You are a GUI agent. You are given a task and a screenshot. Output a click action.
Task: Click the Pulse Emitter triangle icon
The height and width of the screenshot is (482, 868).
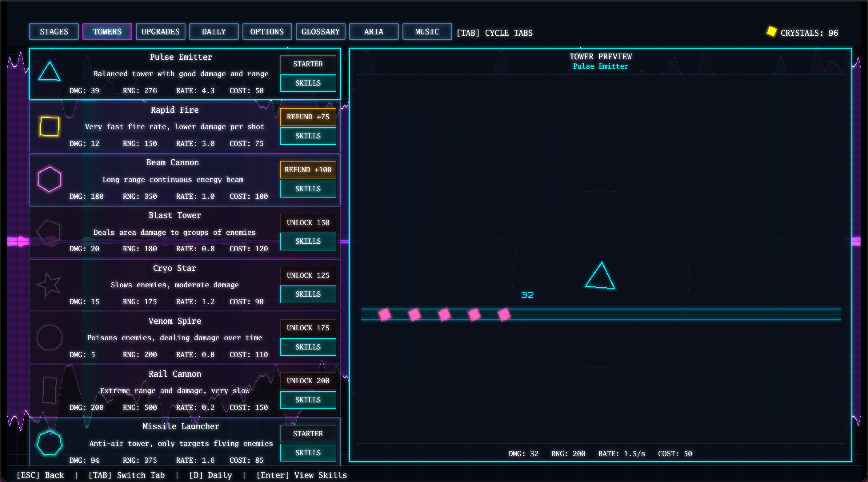(x=49, y=72)
